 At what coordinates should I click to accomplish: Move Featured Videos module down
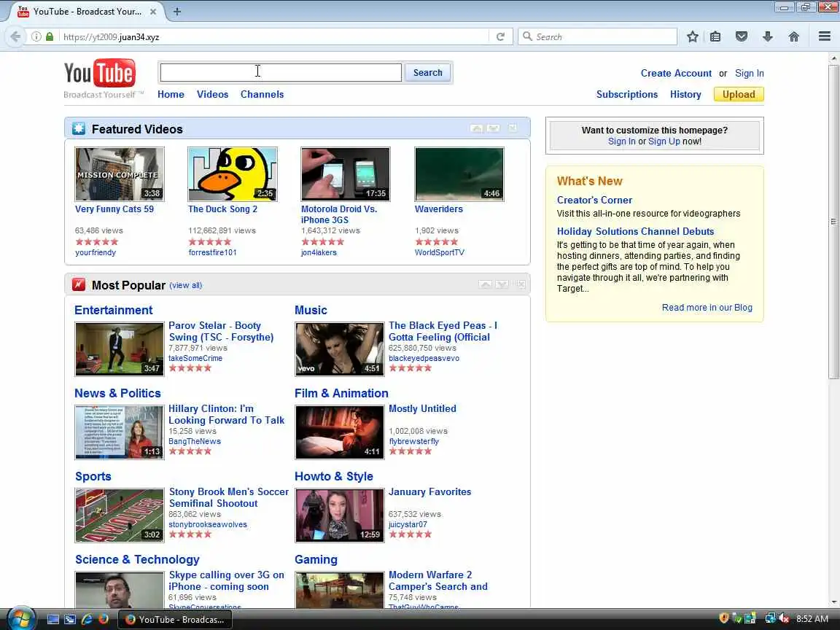(494, 128)
